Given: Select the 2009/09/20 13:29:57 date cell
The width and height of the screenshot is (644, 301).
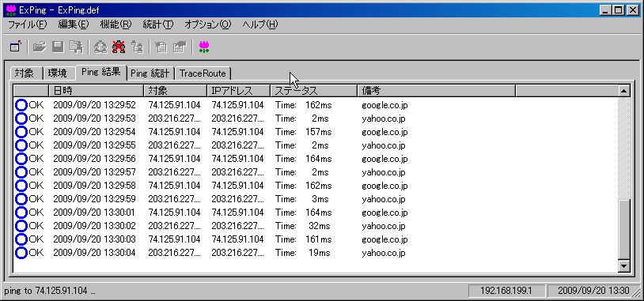Looking at the screenshot, I should tap(94, 172).
